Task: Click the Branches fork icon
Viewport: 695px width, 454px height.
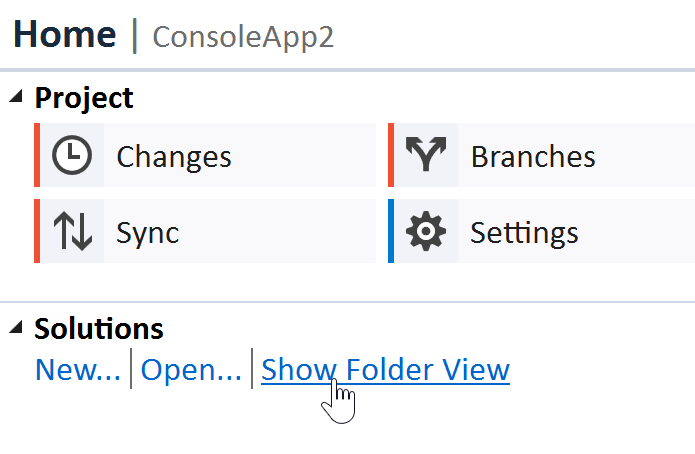Action: (426, 156)
